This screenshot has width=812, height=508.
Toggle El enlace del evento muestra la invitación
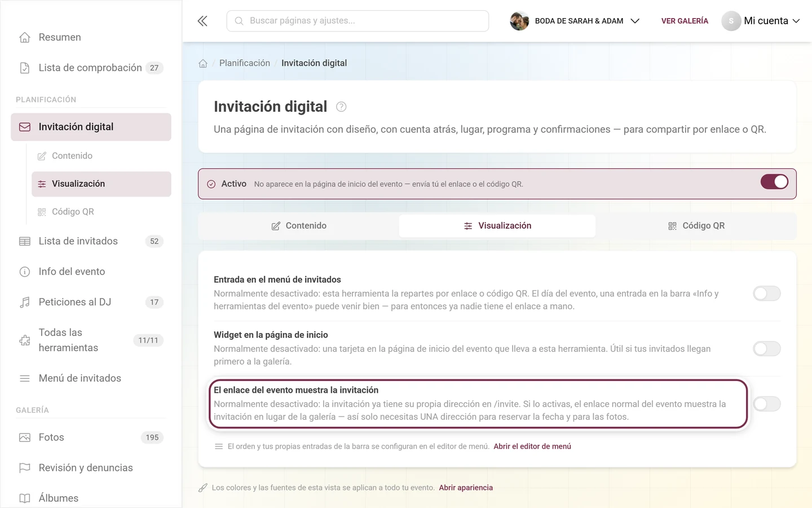[x=767, y=404]
